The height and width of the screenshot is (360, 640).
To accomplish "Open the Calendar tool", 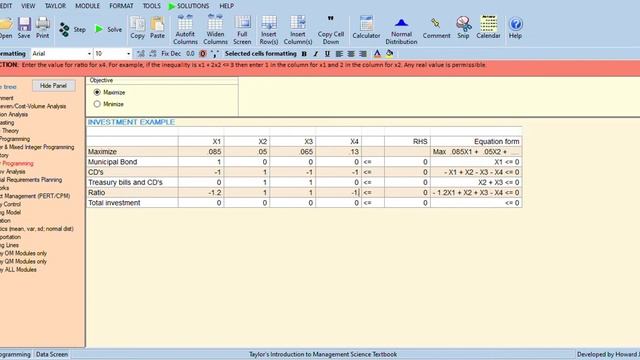I will (x=488, y=28).
